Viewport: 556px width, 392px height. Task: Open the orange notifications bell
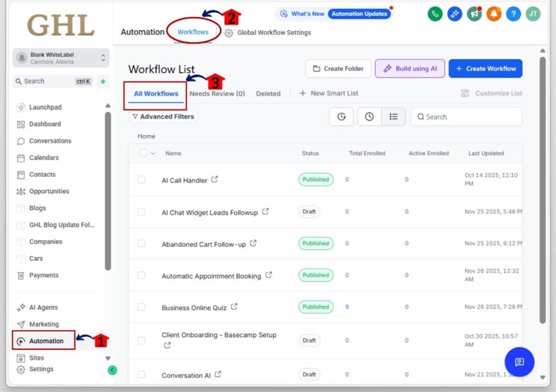(494, 14)
